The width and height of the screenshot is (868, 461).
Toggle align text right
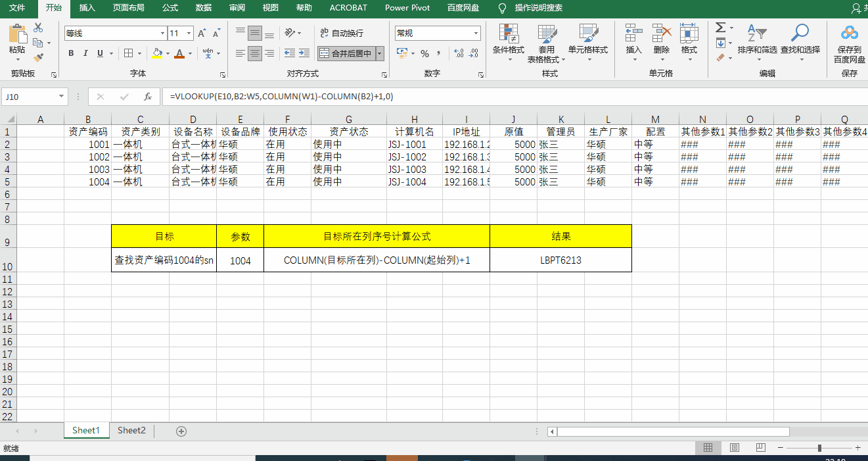(x=269, y=53)
